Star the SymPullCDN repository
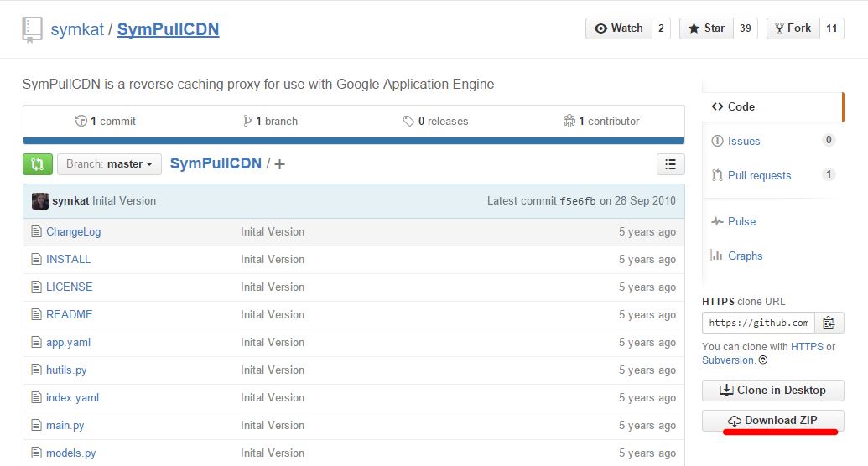This screenshot has width=868, height=466. [706, 28]
